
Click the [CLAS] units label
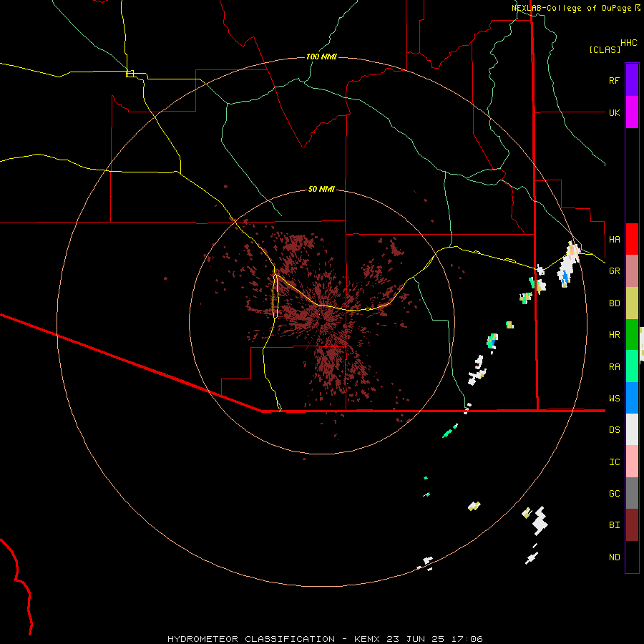605,49
